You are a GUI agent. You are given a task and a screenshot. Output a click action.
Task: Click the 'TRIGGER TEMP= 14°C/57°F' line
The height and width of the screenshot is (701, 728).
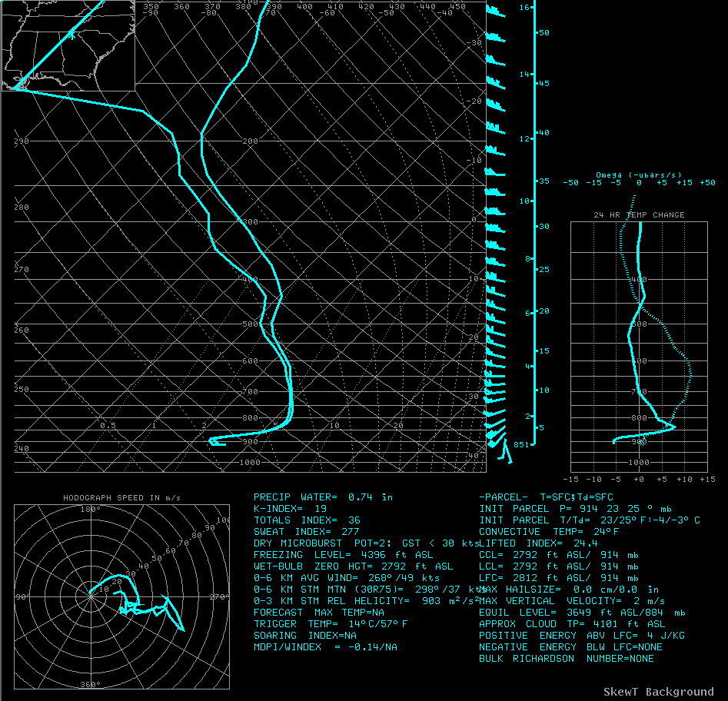(330, 624)
